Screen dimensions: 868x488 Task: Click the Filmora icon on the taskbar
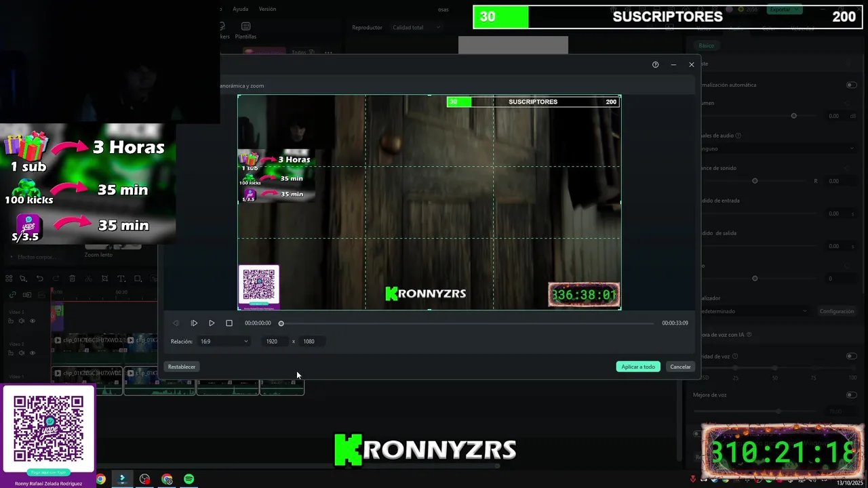[122, 479]
